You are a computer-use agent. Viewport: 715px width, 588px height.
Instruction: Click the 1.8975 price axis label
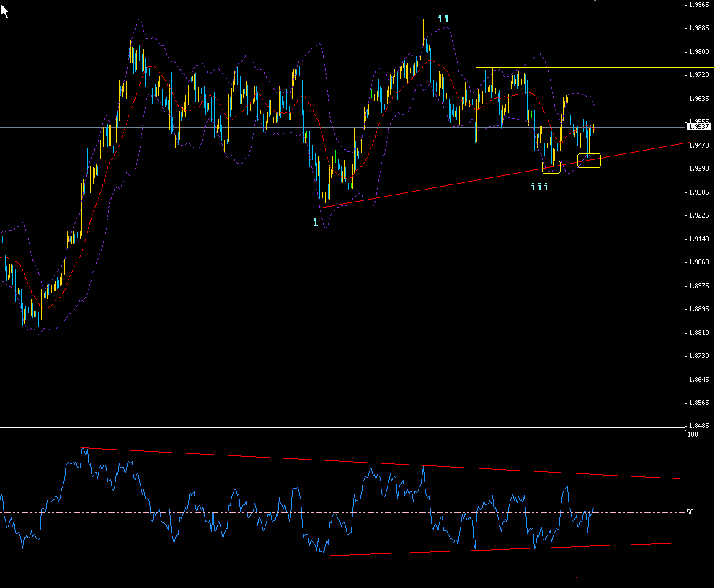click(698, 286)
